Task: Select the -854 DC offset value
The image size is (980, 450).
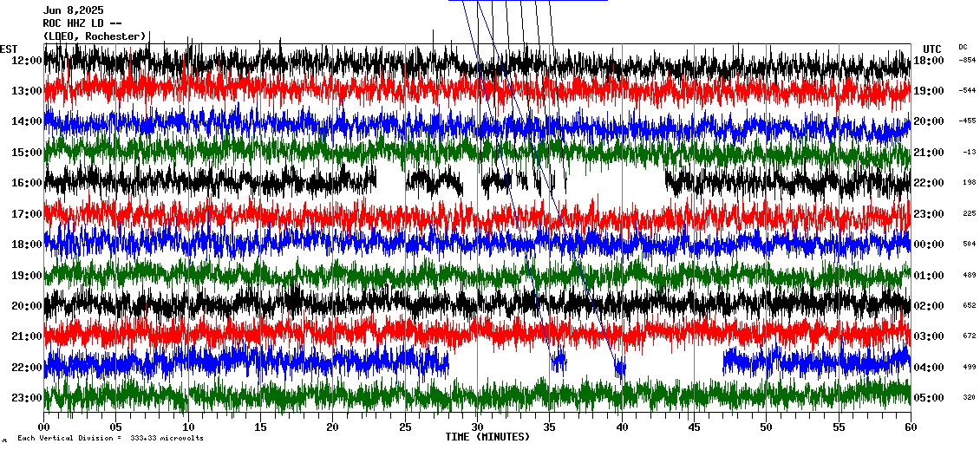Action: [967, 61]
